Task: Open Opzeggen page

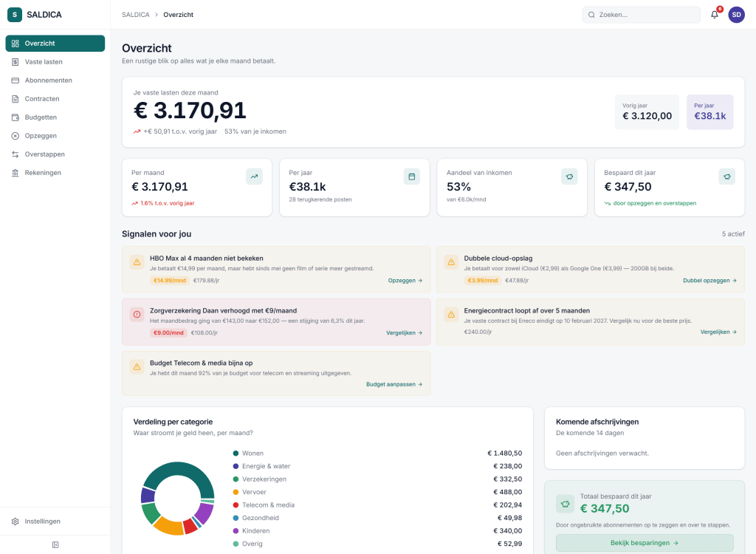Action: click(x=55, y=136)
